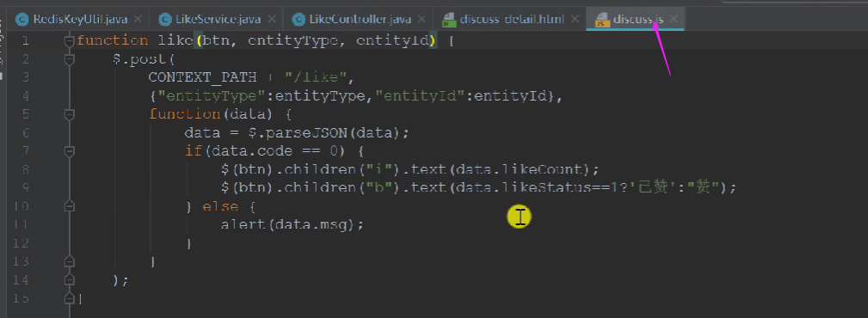The height and width of the screenshot is (318, 868).
Task: Click the fold end marker at line 15
Action: click(69, 298)
